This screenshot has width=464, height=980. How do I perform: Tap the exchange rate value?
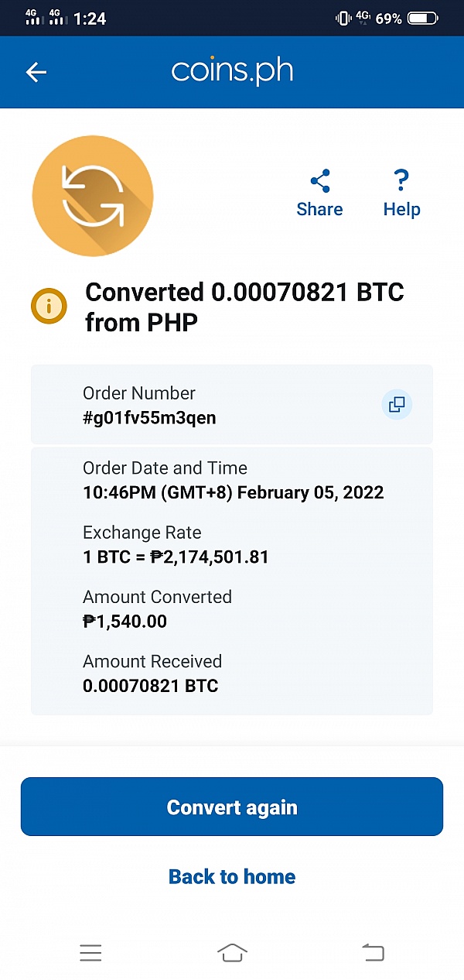[176, 557]
